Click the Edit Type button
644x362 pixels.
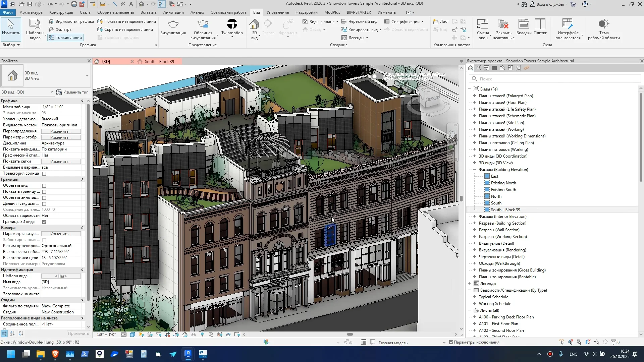coord(72,92)
